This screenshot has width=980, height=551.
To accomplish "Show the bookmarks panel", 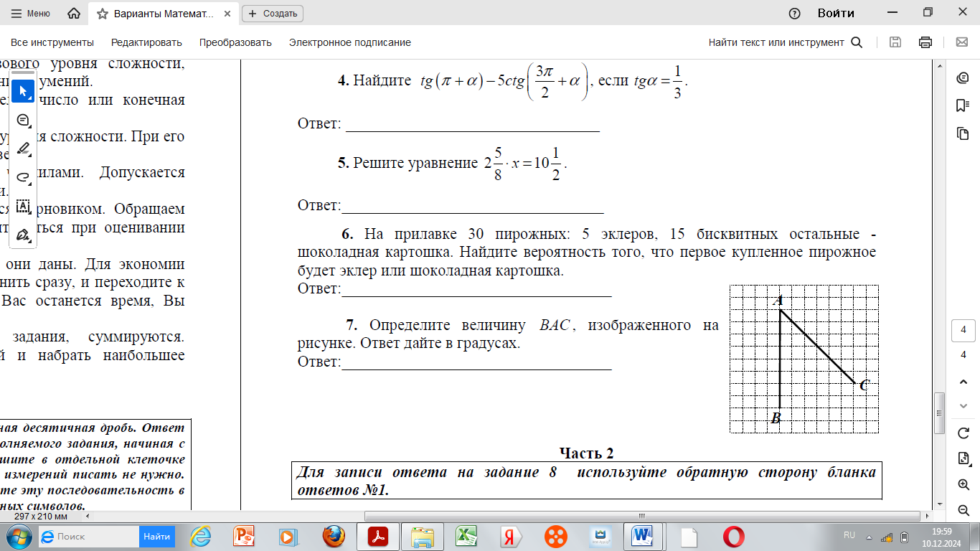I will point(963,106).
